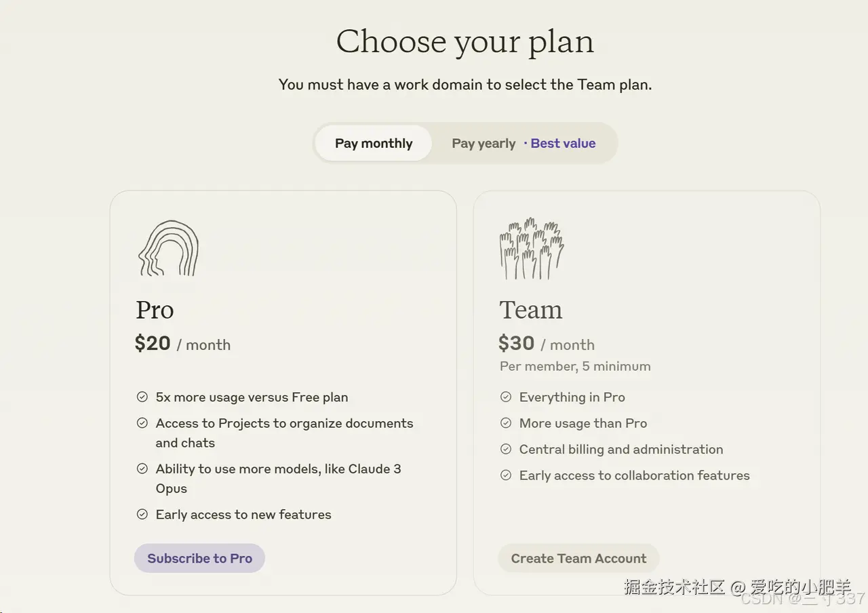Click checkmark beside 'Early access to collaboration features'

(x=506, y=475)
